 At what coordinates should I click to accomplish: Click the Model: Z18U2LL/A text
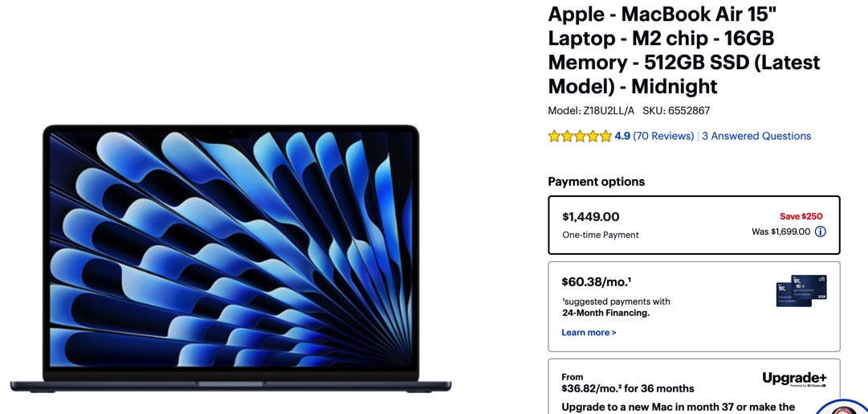[591, 110]
